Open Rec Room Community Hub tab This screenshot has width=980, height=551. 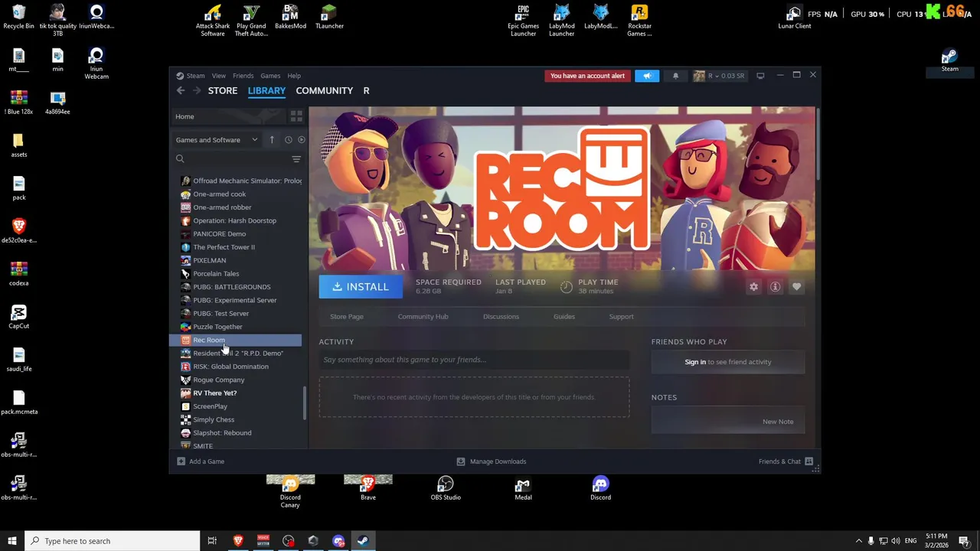point(423,316)
